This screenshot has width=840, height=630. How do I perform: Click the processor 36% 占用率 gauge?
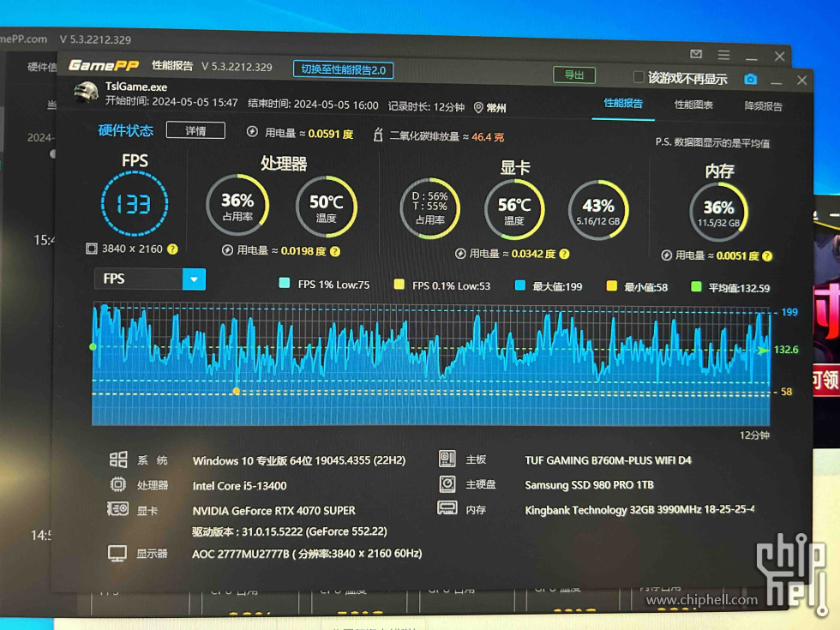(237, 205)
